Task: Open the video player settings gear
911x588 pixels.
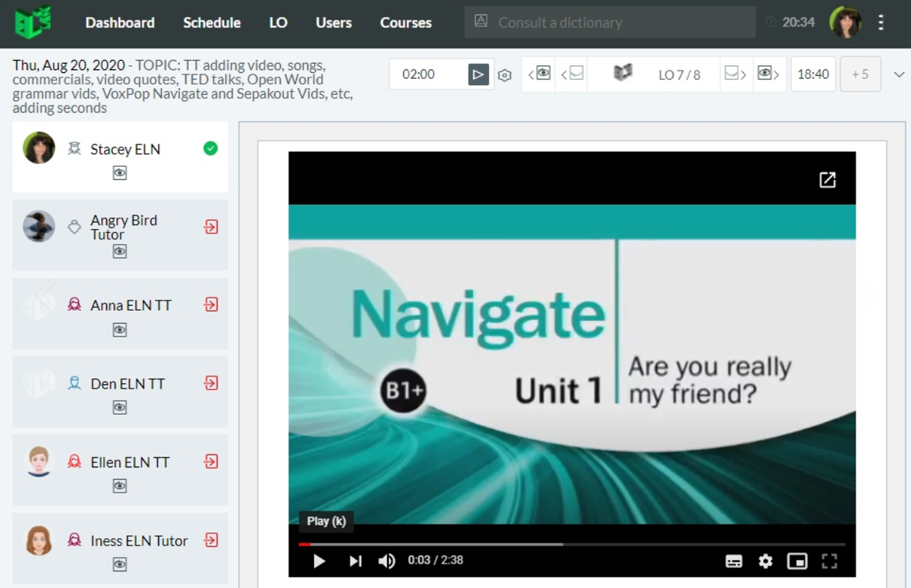Action: click(x=765, y=561)
